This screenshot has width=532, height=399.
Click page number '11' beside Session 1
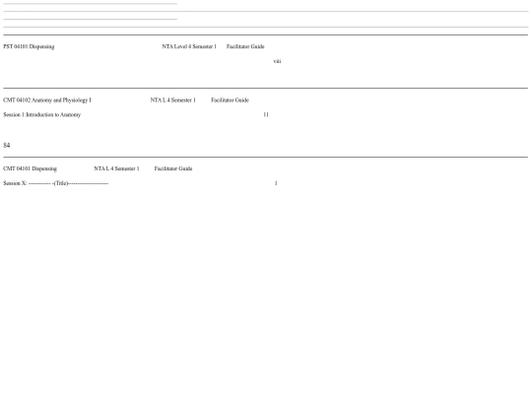tap(266, 114)
